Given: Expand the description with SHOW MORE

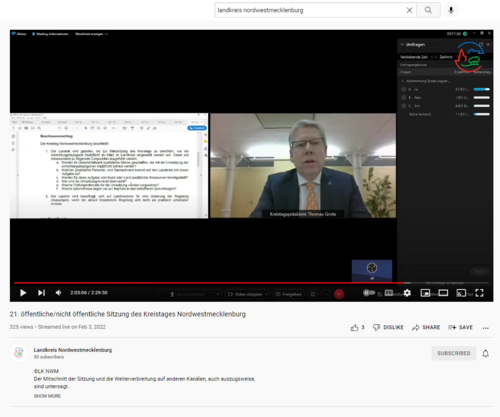Looking at the screenshot, I should (x=47, y=396).
